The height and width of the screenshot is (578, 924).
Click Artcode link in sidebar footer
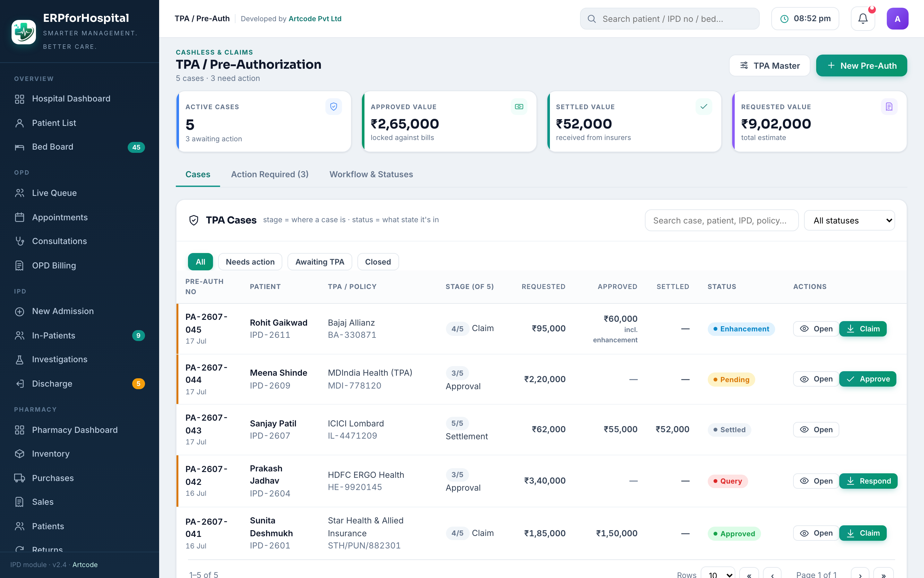[x=85, y=565]
